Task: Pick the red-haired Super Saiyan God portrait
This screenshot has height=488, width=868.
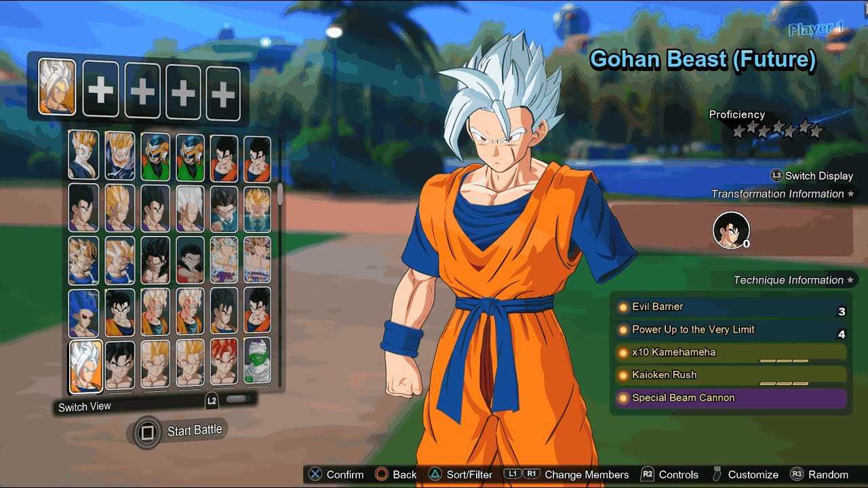Action: 223,363
